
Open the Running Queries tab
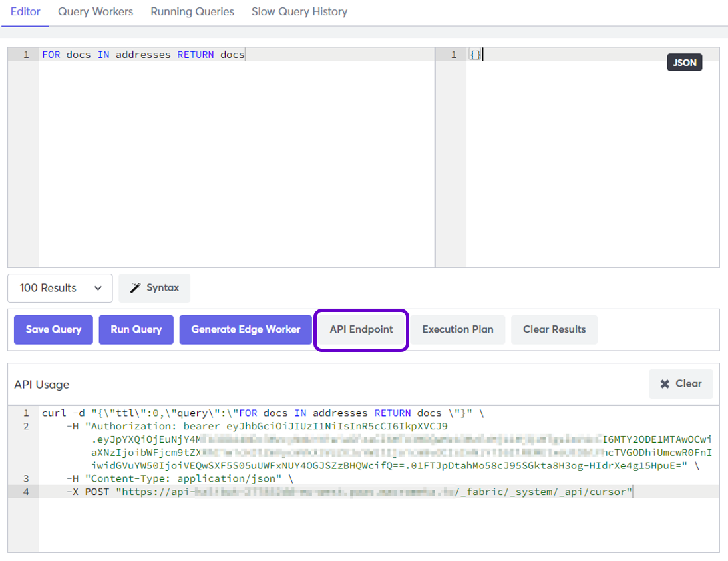(192, 11)
